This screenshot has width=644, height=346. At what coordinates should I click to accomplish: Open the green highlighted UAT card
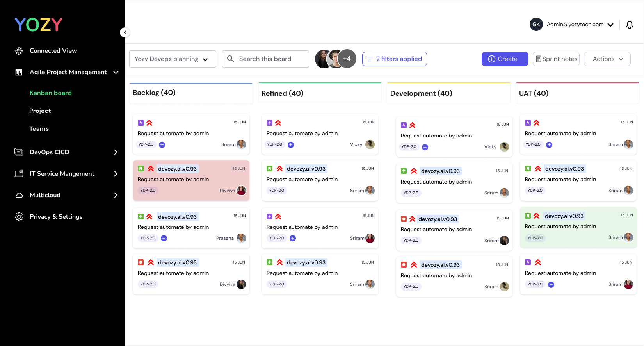(x=578, y=227)
